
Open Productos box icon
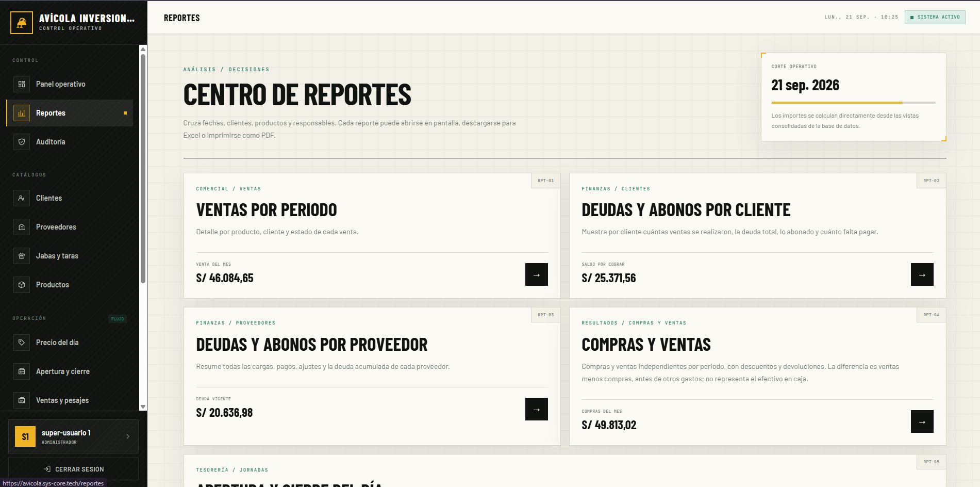coord(22,285)
